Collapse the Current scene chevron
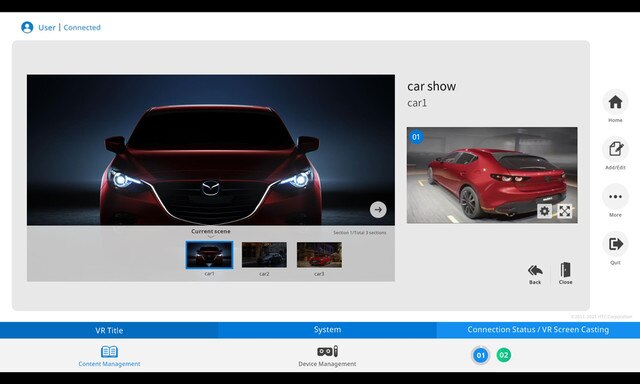The width and height of the screenshot is (640, 384). [x=211, y=237]
